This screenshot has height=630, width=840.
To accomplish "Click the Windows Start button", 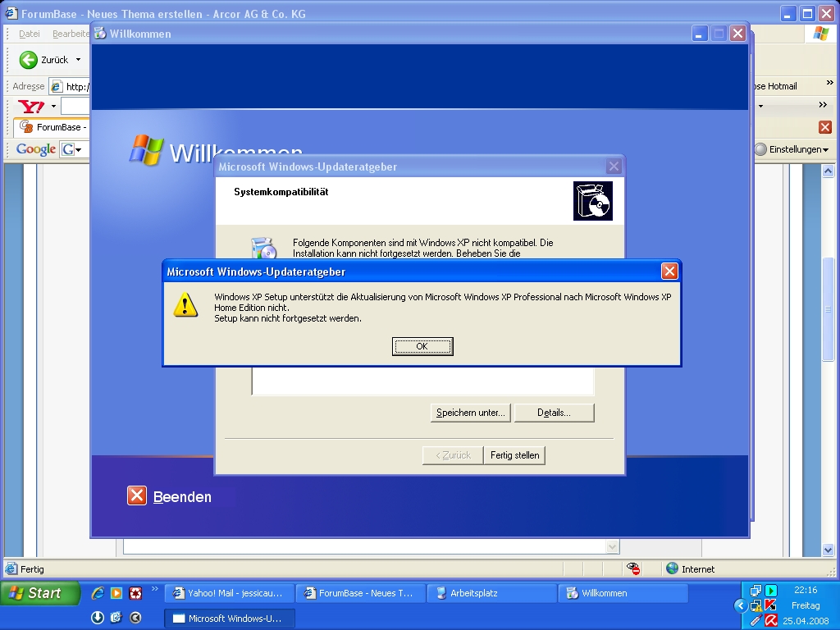I will point(39,593).
